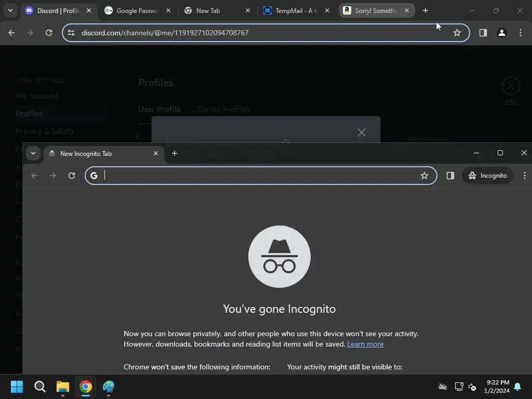Open clock showing 9:22 PM 1/2/2024
Image resolution: width=532 pixels, height=399 pixels.
[497, 387]
